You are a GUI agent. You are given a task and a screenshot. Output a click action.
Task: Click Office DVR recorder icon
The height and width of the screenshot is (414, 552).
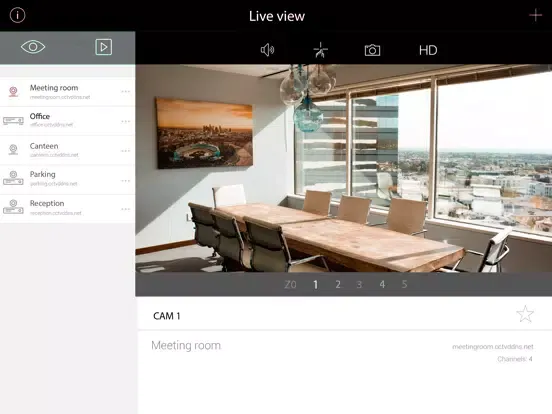click(13, 121)
